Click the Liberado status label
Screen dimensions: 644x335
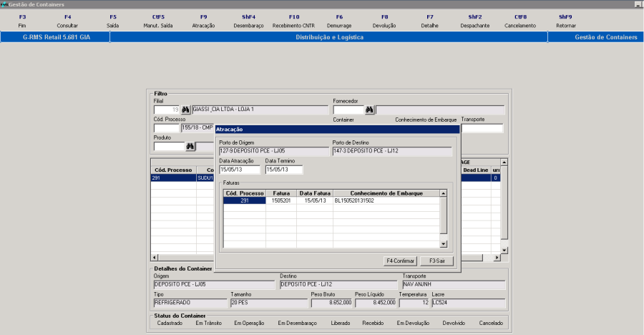[x=341, y=323]
